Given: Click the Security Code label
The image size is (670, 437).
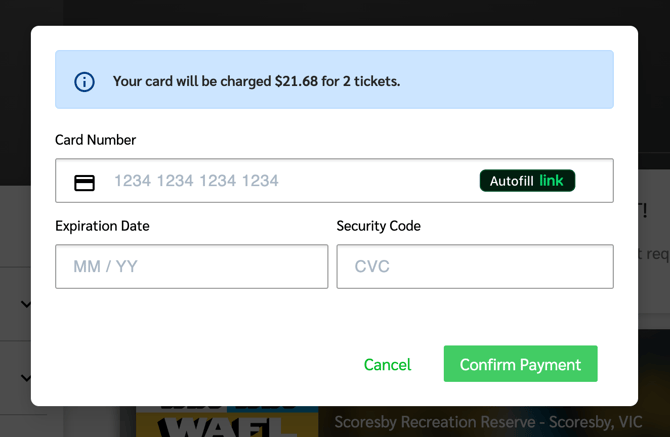Looking at the screenshot, I should pyautogui.click(x=378, y=226).
